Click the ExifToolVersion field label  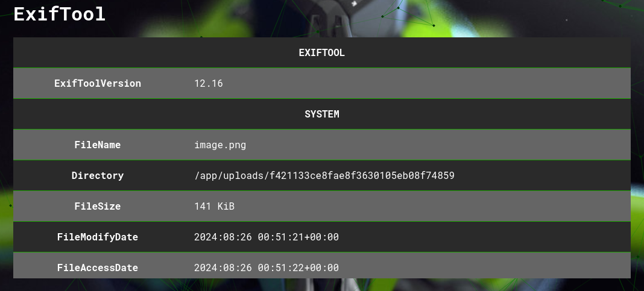(97, 83)
